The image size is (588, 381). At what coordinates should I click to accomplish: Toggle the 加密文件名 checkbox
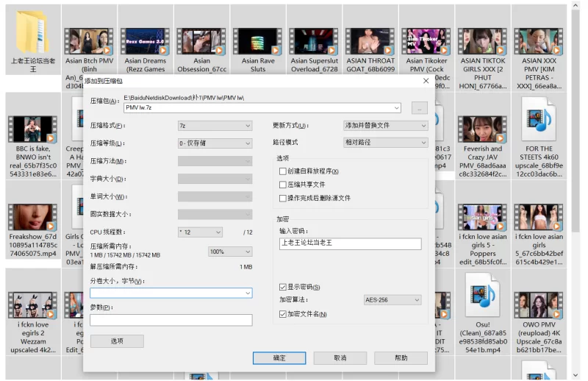click(283, 314)
